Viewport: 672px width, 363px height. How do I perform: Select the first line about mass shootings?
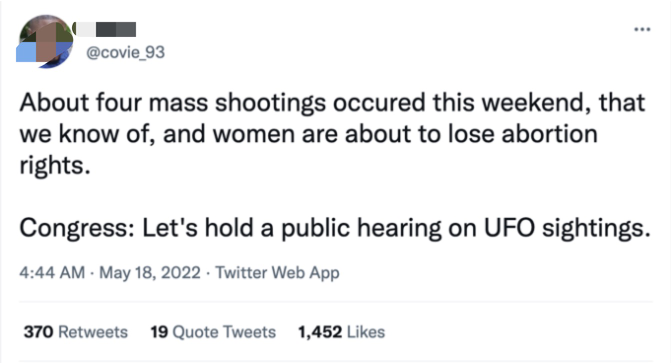pyautogui.click(x=332, y=103)
